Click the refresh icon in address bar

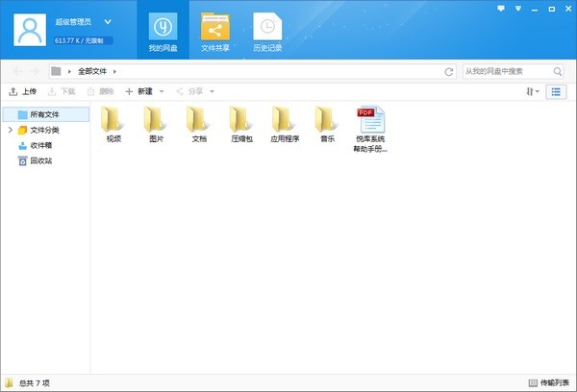448,71
